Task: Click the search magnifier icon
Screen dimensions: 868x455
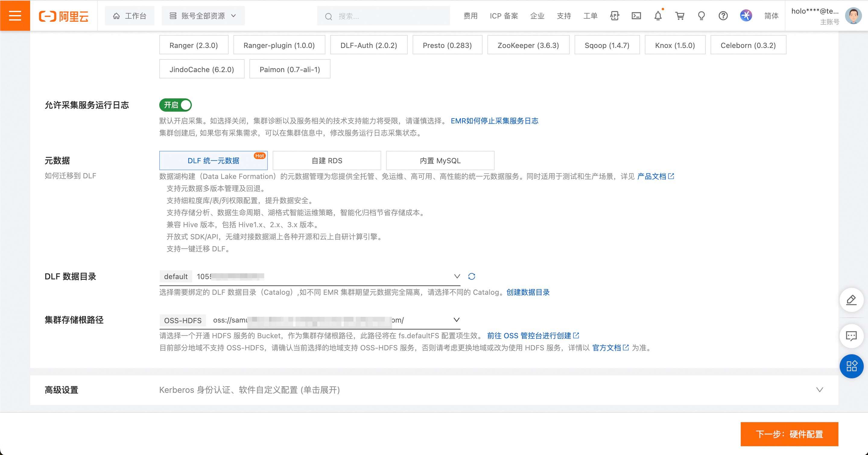Action: point(328,16)
